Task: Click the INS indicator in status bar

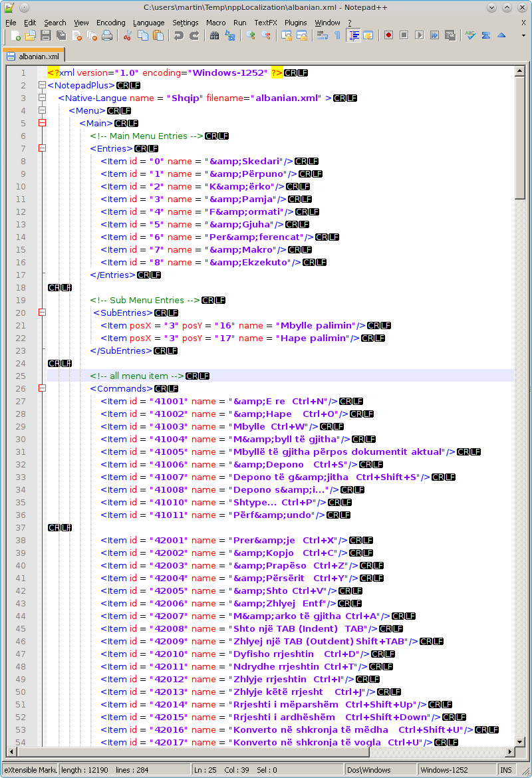Action: pos(506,770)
